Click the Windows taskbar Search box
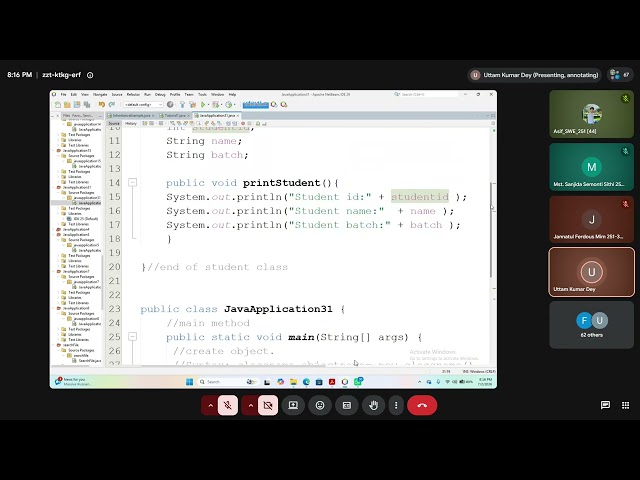 pos(228,382)
